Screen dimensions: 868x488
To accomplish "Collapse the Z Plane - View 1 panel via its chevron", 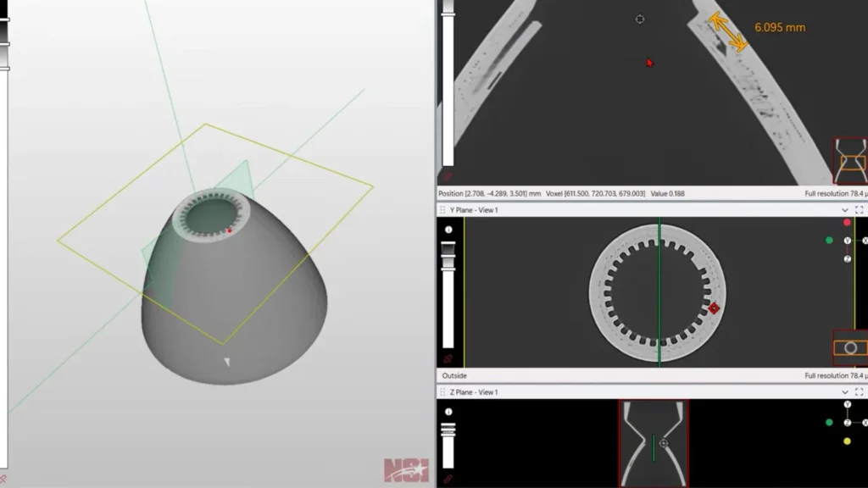I will (x=844, y=391).
